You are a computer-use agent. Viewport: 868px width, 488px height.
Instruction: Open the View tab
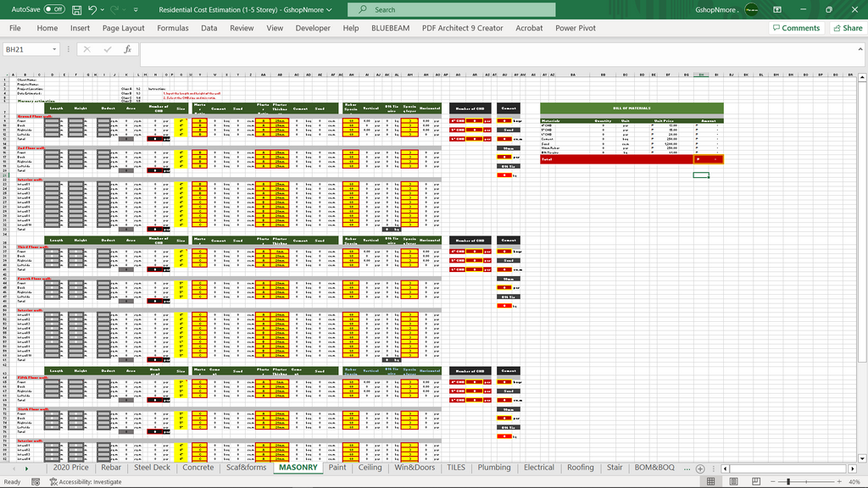(x=275, y=28)
